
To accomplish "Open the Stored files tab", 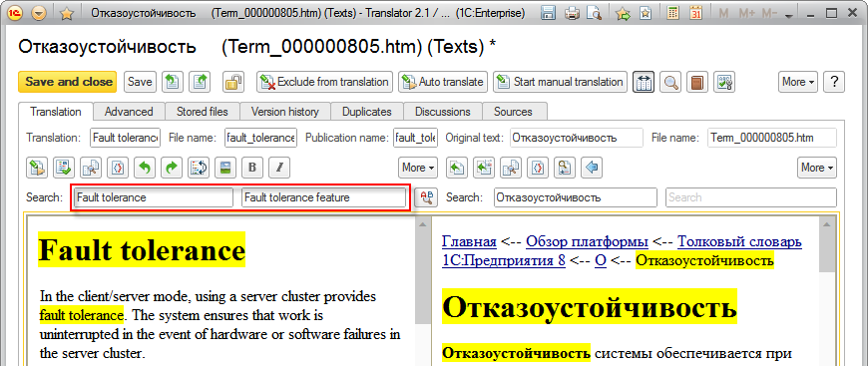I will (203, 112).
